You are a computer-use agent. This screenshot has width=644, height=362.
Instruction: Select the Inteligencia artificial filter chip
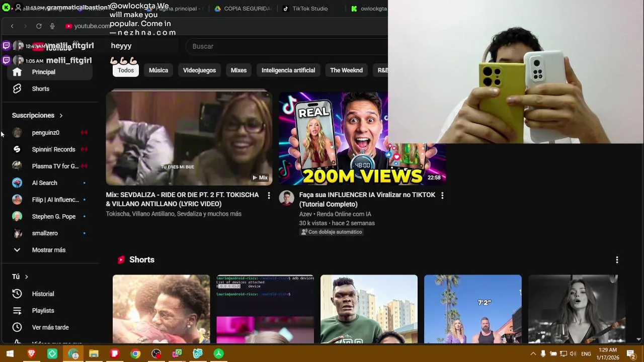288,70
